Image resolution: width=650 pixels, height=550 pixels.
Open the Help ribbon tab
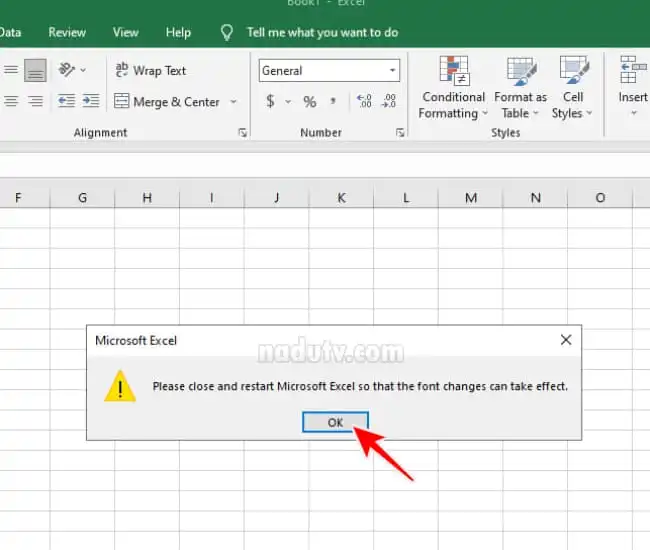(178, 32)
